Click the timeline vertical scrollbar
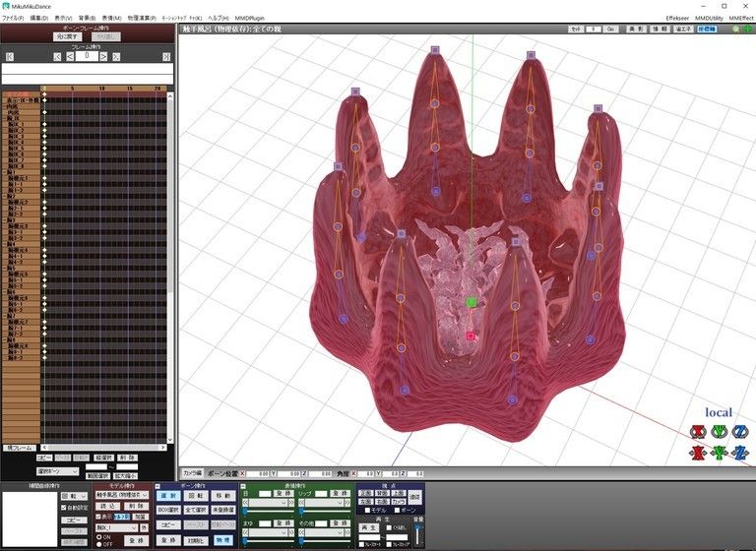The height and width of the screenshot is (551, 756). (x=169, y=268)
